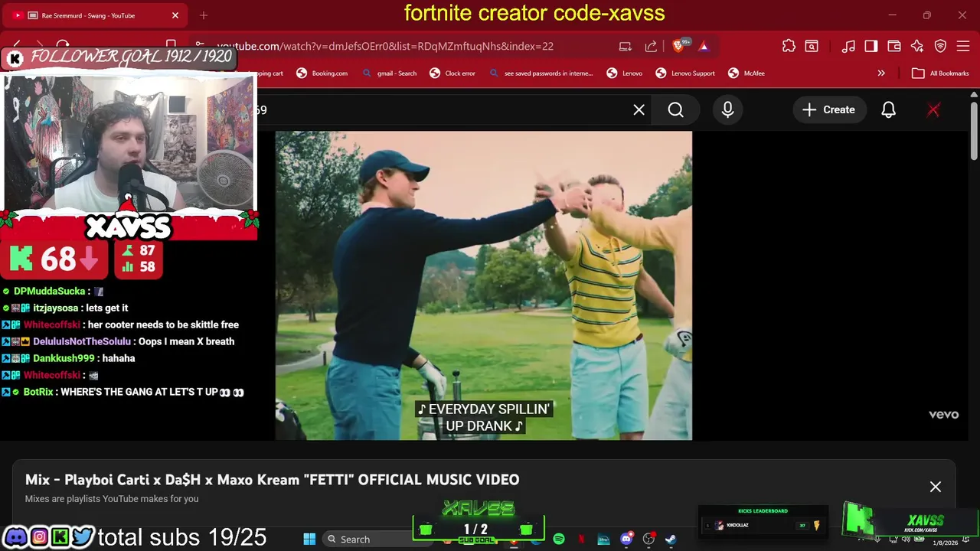The height and width of the screenshot is (551, 980).
Task: Open the Brave Shields lion icon
Action: point(679,46)
